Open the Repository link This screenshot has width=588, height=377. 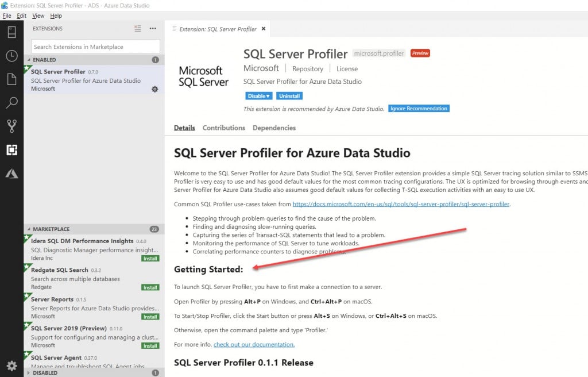click(308, 69)
